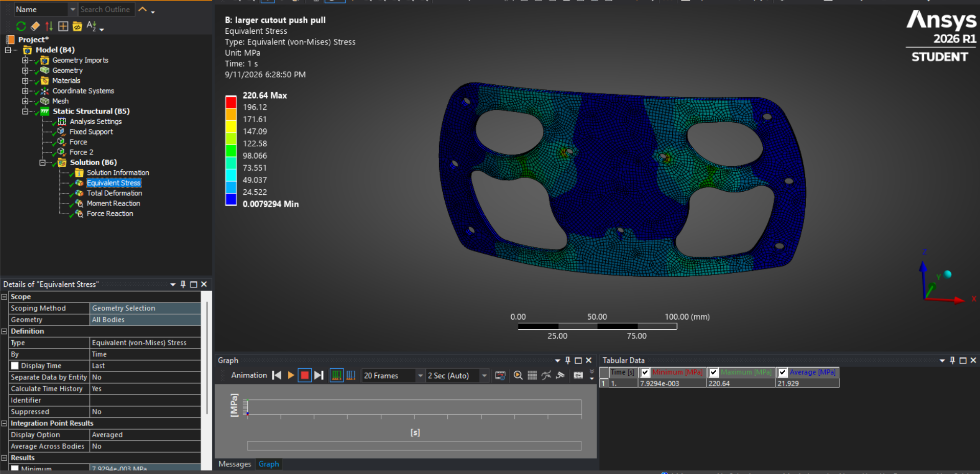Expand the Geometry Imports node
This screenshot has height=474, width=980.
[25, 60]
